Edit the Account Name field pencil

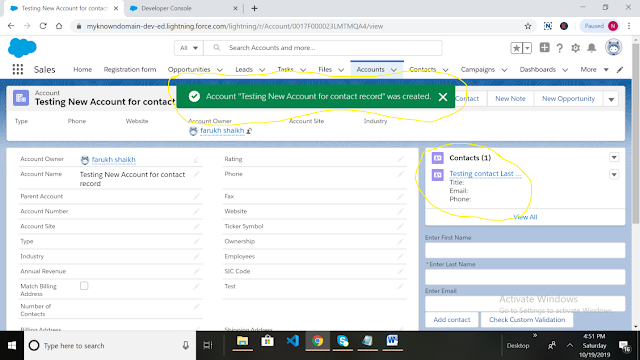pos(196,174)
